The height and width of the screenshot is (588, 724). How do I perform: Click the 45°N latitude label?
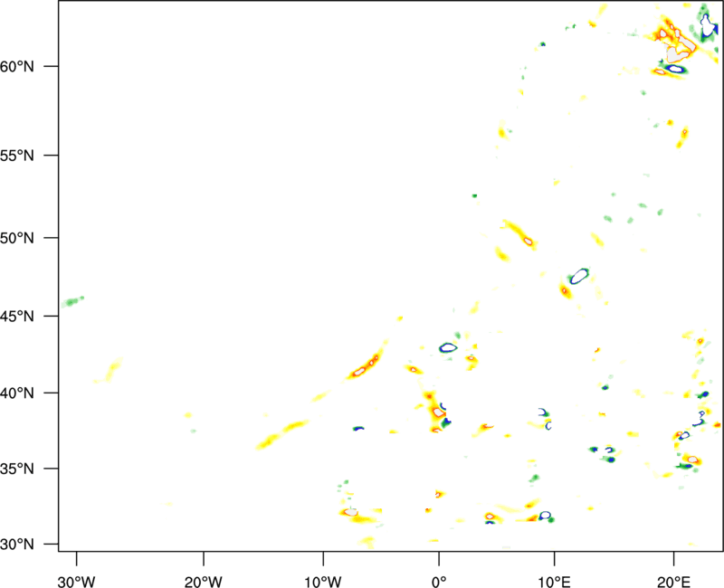click(x=16, y=316)
